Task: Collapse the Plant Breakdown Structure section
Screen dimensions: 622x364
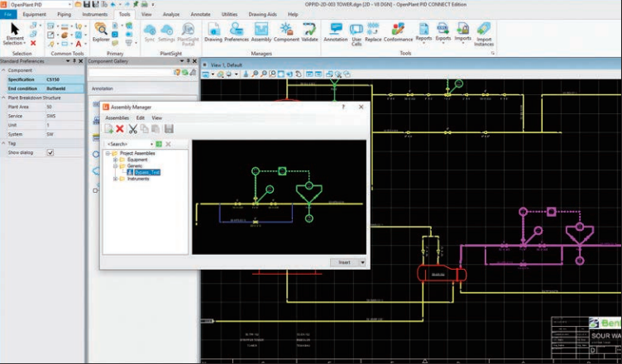Action: coord(3,98)
